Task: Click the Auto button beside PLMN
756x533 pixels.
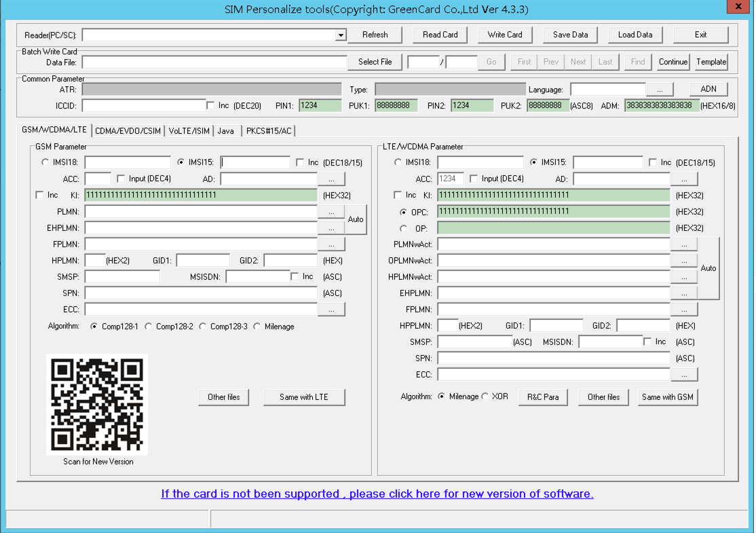Action: tap(356, 219)
